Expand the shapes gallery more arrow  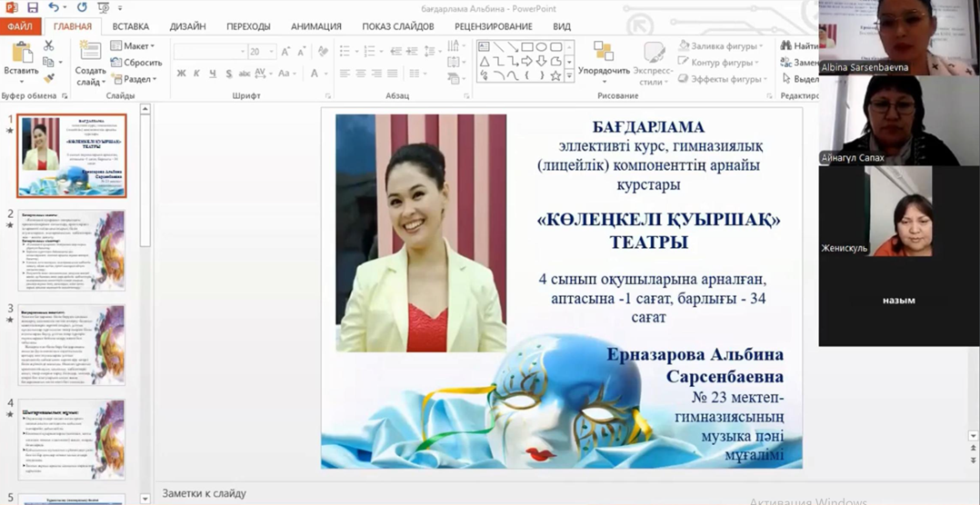click(569, 76)
